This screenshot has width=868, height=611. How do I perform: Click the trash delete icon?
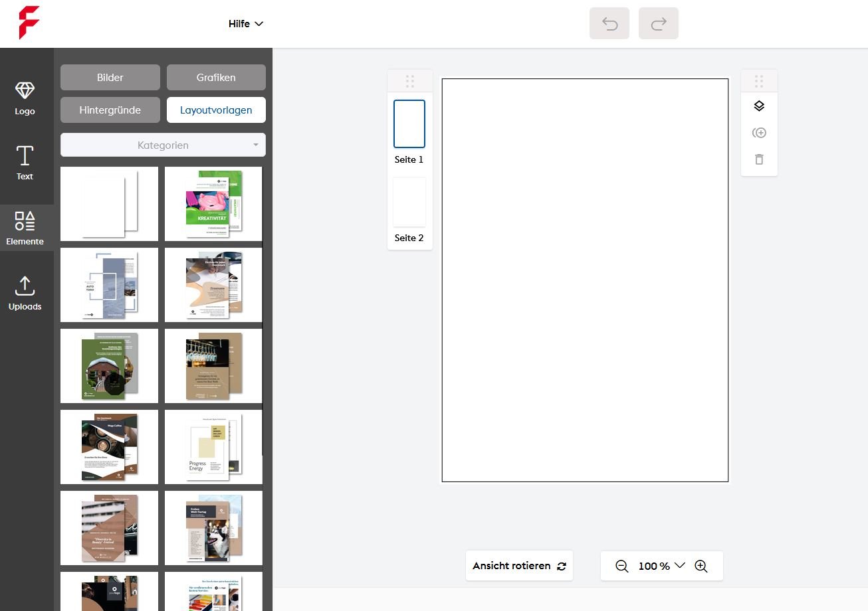click(759, 159)
